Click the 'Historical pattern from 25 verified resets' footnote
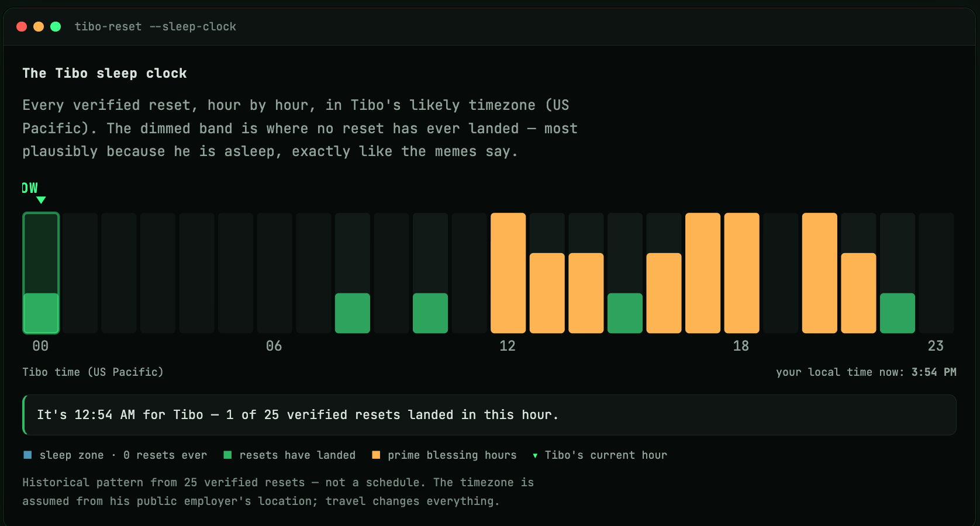Image resolution: width=980 pixels, height=526 pixels. click(278, 492)
